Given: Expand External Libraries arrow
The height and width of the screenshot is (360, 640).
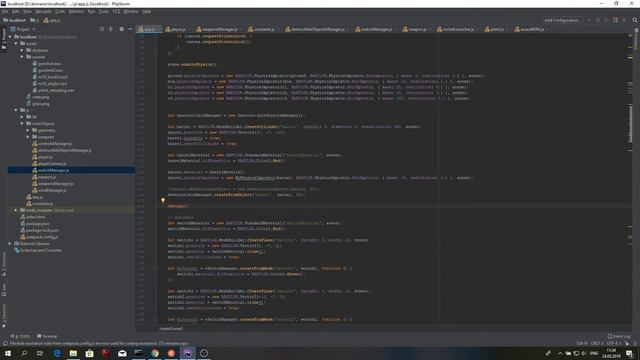Looking at the screenshot, I should pos(10,244).
